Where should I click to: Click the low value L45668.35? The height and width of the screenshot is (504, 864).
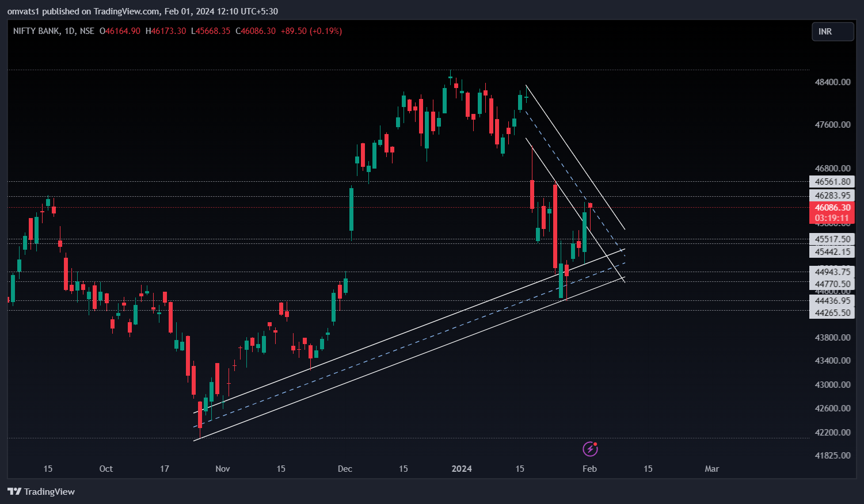pyautogui.click(x=211, y=31)
